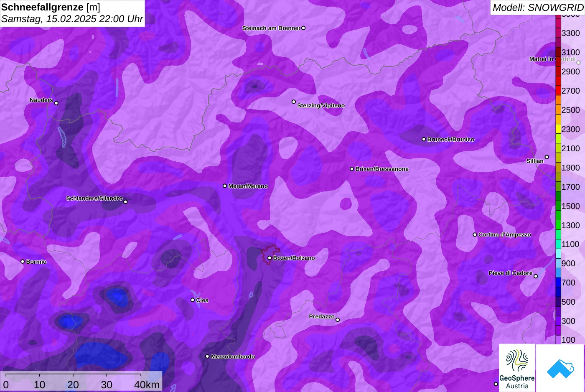585x392 pixels.
Task: Click the 100 legend value
Action: (x=568, y=340)
